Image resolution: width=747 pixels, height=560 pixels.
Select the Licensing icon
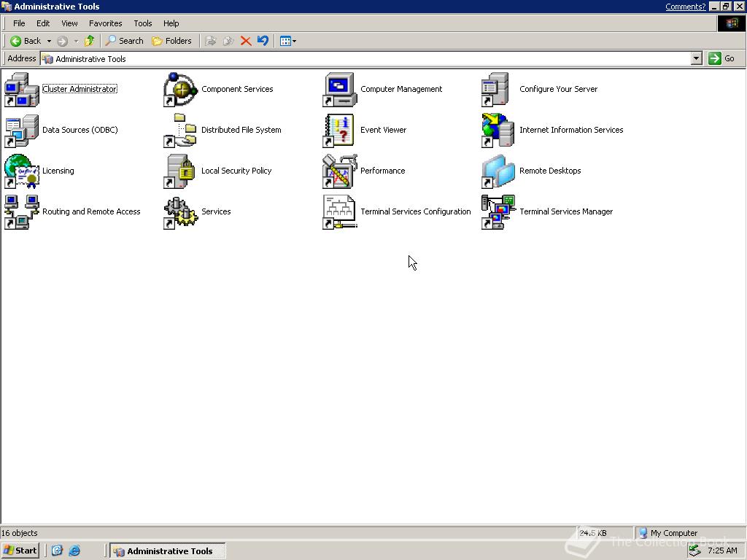click(x=21, y=171)
